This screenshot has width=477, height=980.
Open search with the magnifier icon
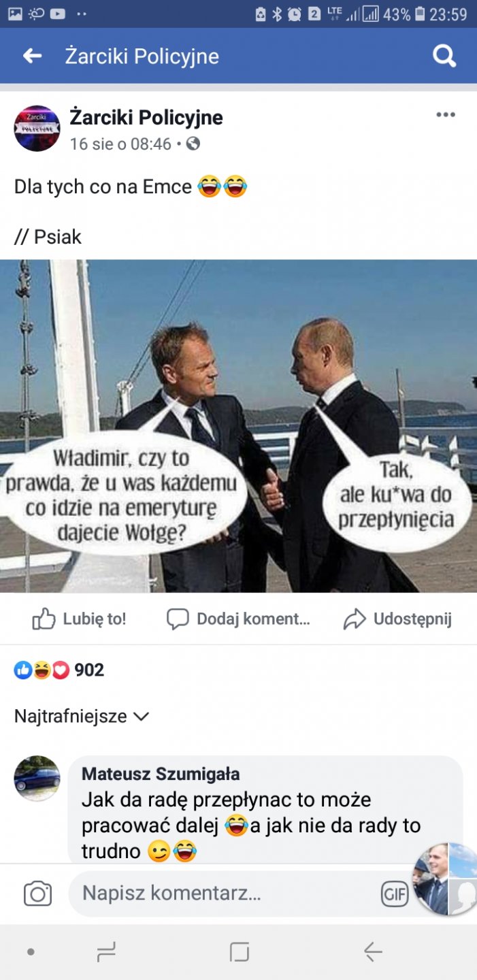point(444,56)
